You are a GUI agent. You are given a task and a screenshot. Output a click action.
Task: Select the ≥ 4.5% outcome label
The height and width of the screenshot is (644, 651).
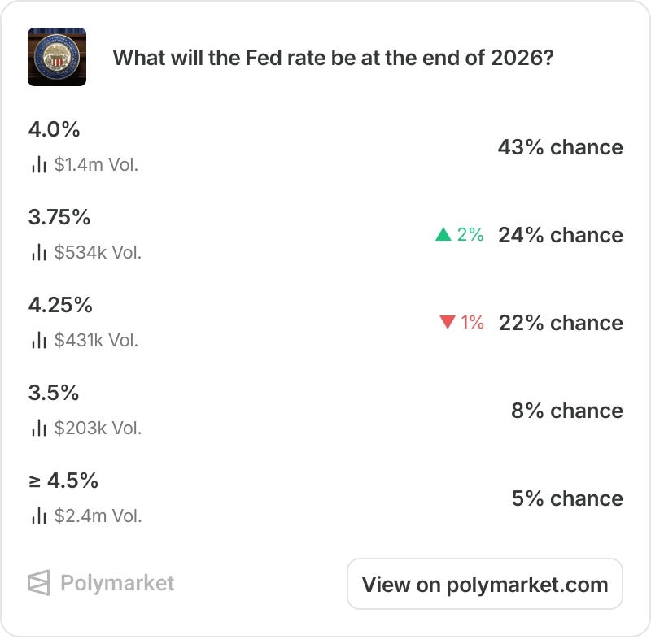click(63, 481)
